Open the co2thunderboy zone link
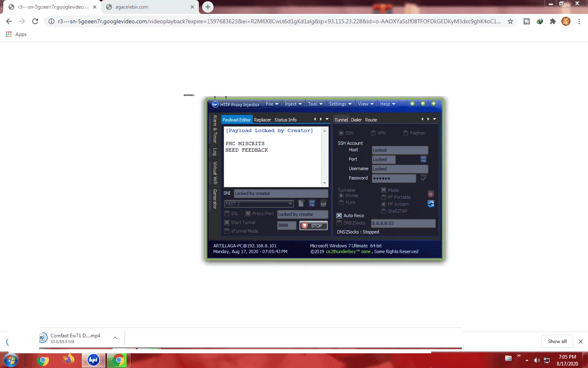 pos(348,251)
